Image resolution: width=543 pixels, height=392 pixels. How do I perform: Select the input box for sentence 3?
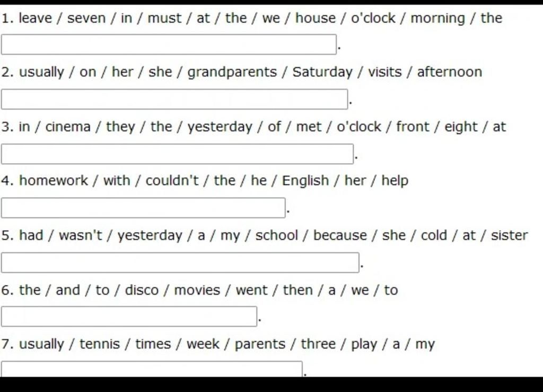coord(177,154)
